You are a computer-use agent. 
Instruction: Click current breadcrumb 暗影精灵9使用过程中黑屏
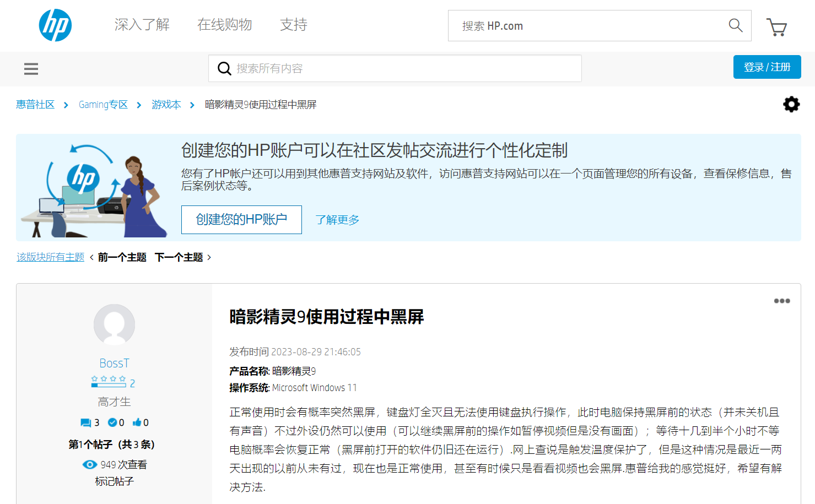coord(261,105)
